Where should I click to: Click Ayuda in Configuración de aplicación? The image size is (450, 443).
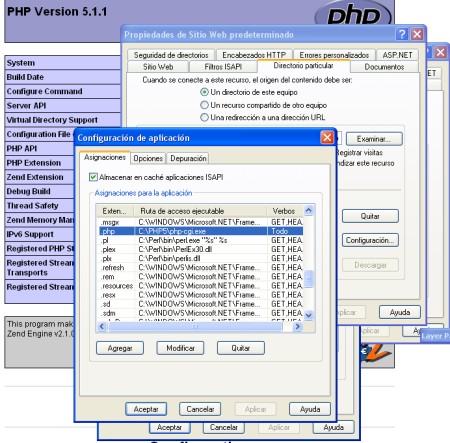[310, 409]
